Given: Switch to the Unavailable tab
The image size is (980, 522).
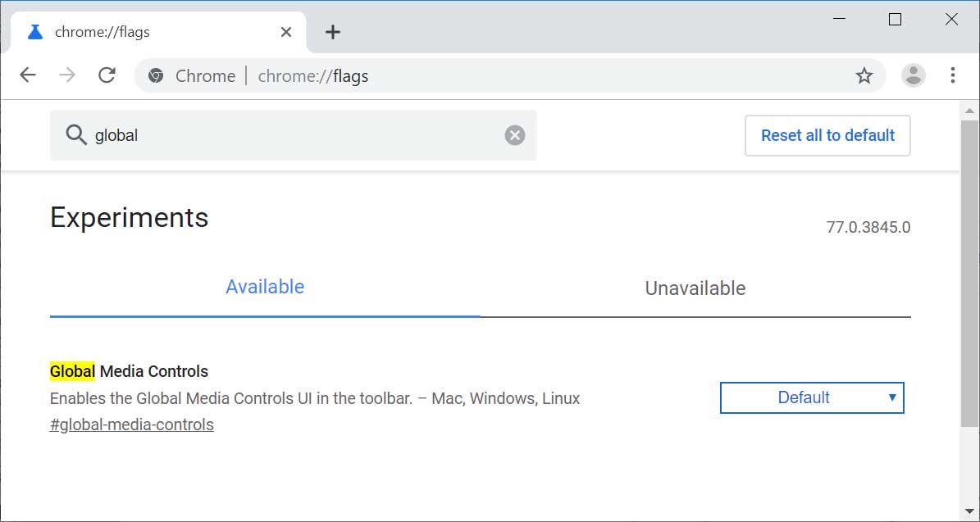Looking at the screenshot, I should point(695,288).
